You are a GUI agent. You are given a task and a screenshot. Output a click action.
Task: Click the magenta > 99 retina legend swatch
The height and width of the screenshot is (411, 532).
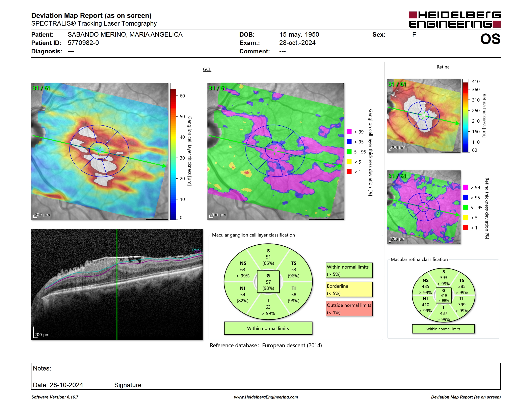coord(465,188)
